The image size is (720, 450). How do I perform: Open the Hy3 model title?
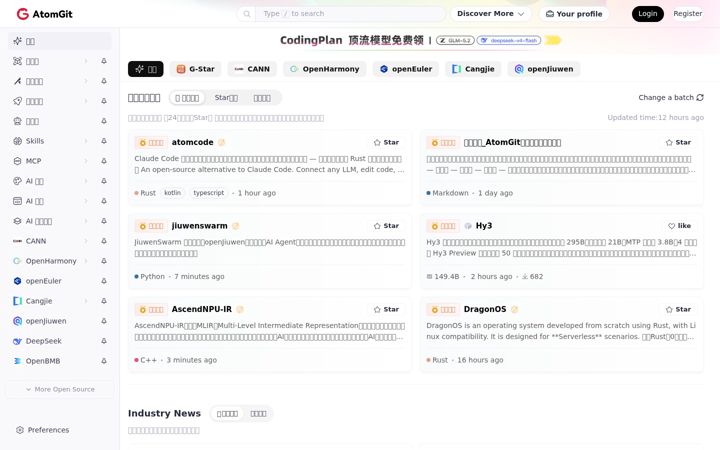[484, 226]
